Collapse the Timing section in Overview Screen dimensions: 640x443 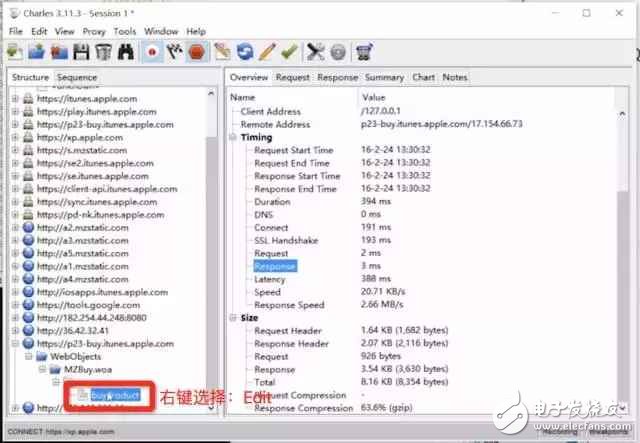tap(233, 137)
